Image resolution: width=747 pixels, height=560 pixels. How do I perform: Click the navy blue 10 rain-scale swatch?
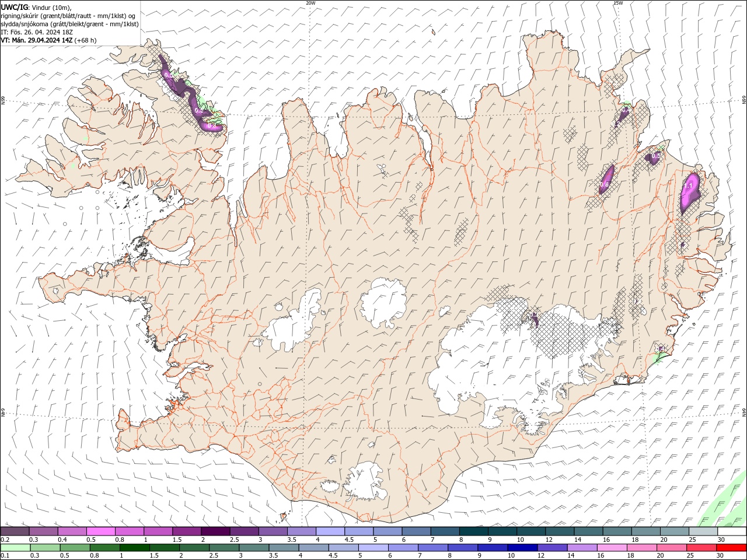[522, 548]
